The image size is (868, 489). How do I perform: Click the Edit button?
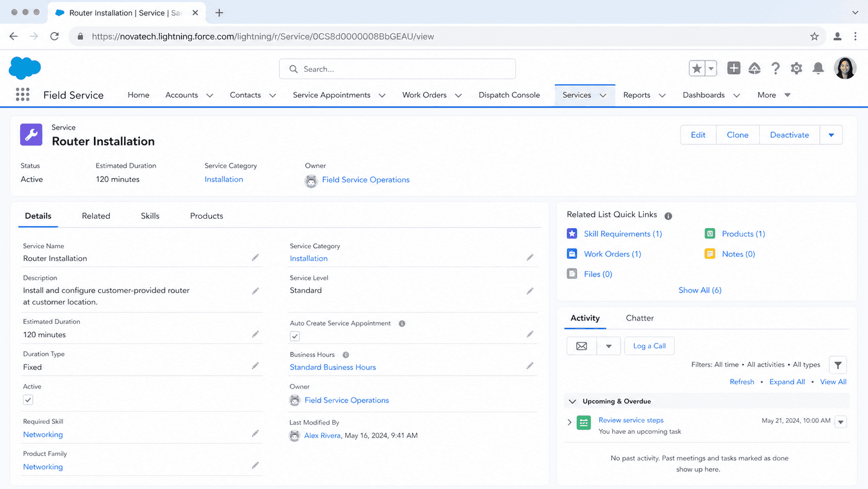(x=698, y=135)
